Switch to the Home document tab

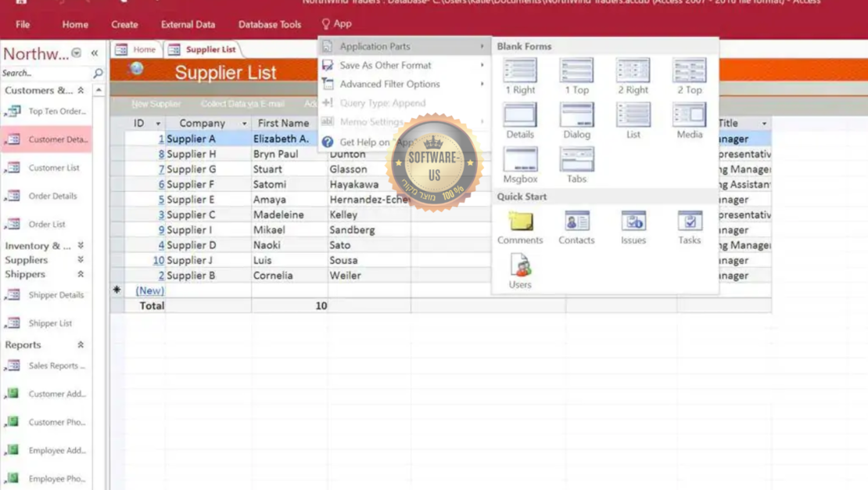[136, 49]
